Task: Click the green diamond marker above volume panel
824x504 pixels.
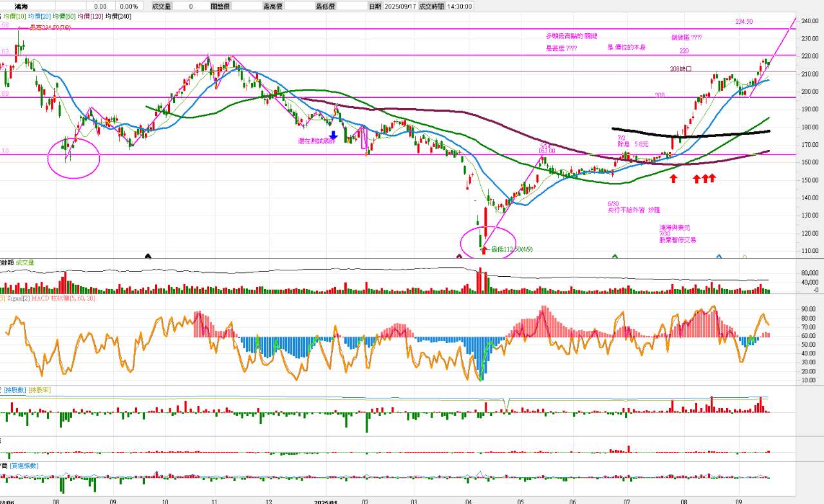Action: pos(615,257)
